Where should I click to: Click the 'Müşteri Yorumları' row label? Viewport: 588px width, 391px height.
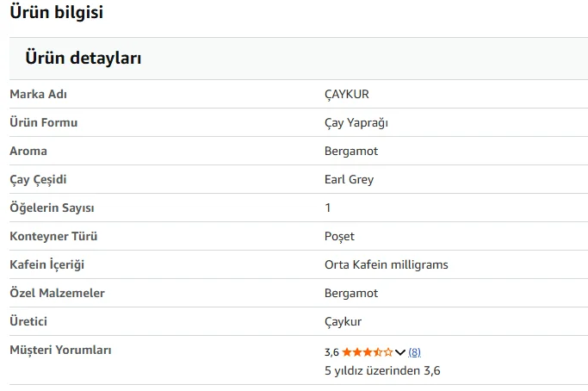pyautogui.click(x=60, y=350)
